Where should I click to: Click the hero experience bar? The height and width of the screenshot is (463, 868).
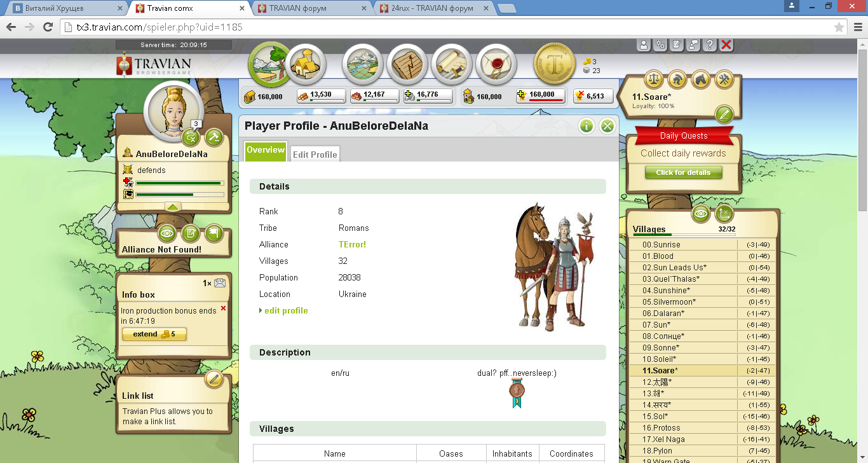(180, 194)
